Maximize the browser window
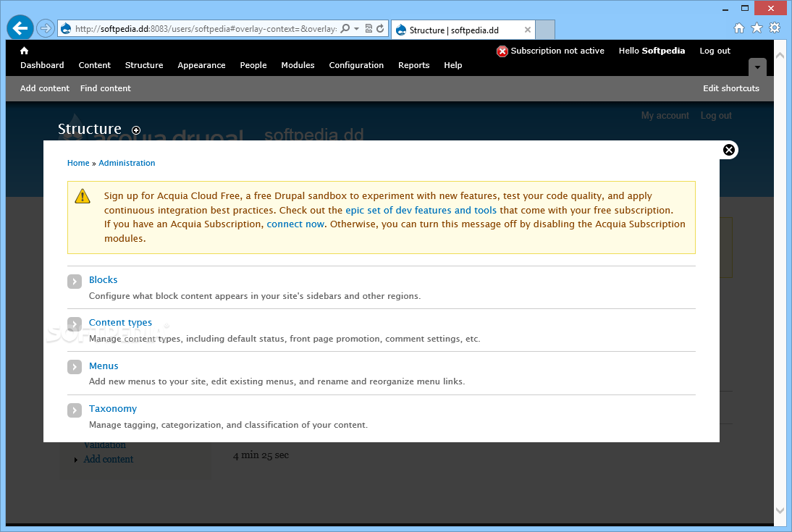792x532 pixels. click(744, 8)
